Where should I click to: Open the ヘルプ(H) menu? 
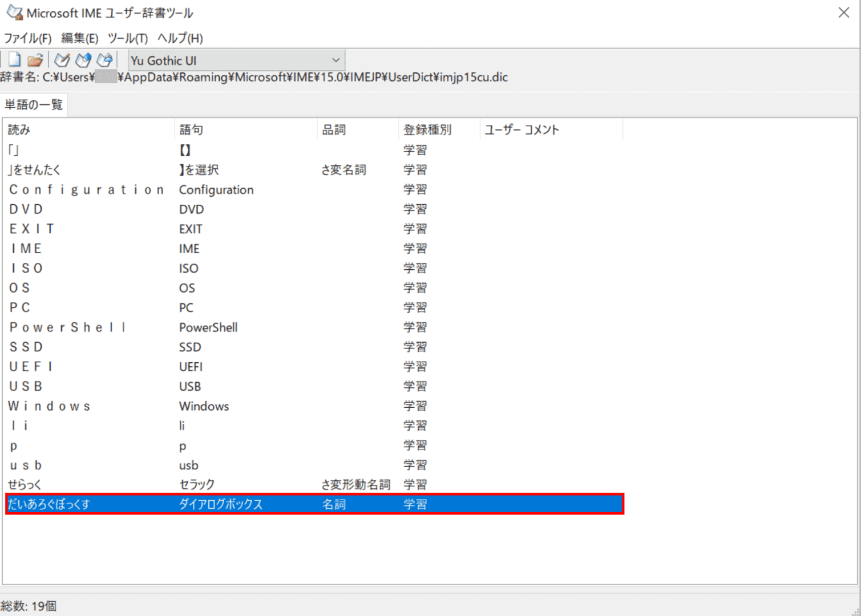tap(180, 38)
